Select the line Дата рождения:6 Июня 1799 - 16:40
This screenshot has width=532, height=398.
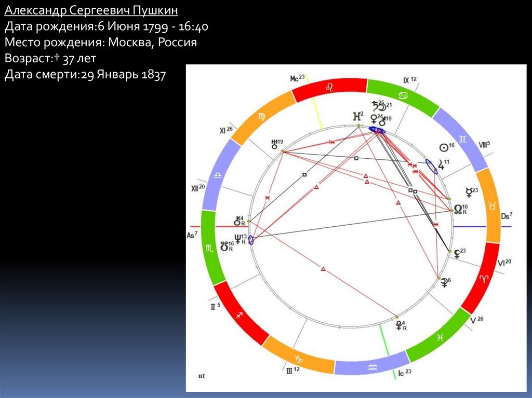(x=106, y=26)
